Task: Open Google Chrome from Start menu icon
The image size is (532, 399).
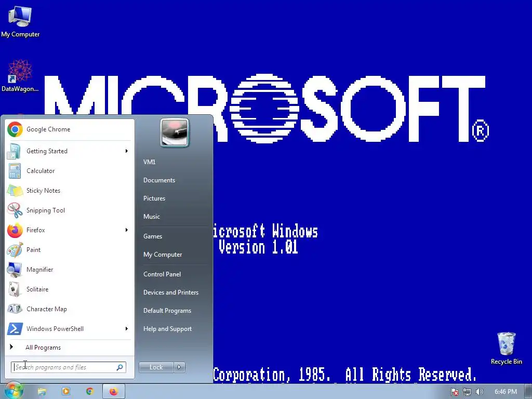Action: click(x=15, y=129)
